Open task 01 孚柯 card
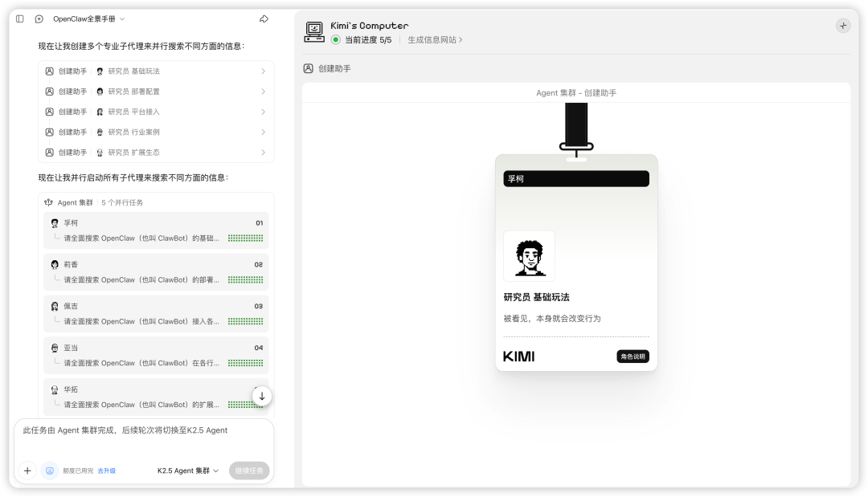Screen dimensions: 868x497 pos(156,230)
